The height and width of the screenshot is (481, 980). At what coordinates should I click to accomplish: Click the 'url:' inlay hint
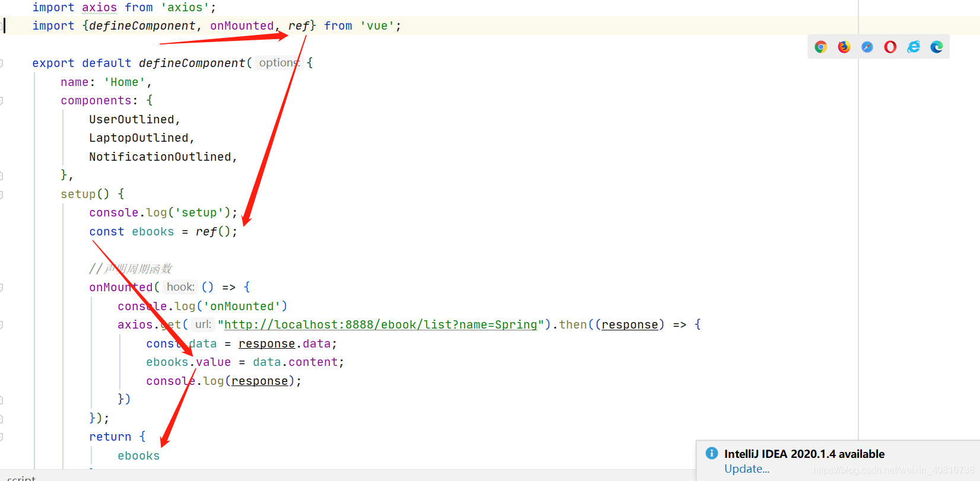[203, 325]
